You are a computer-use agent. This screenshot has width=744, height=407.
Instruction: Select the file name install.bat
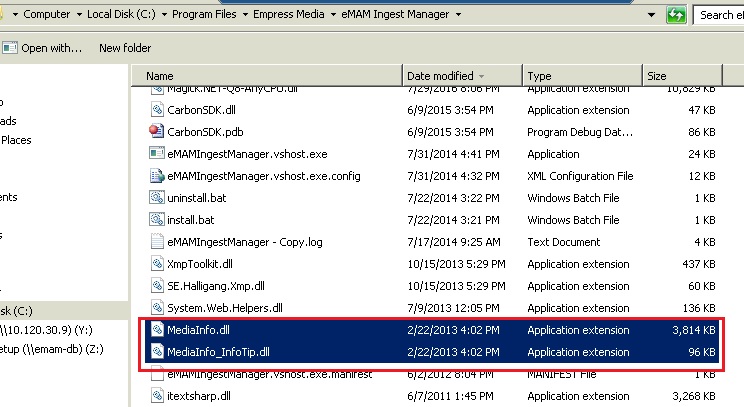click(191, 220)
